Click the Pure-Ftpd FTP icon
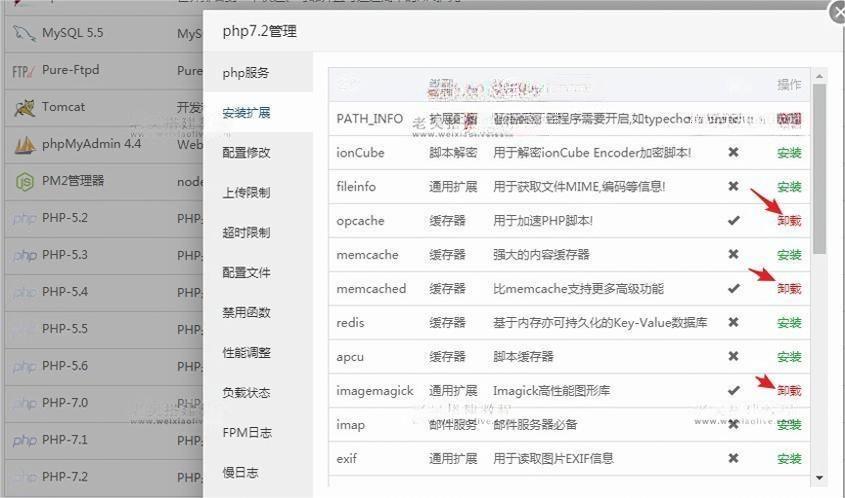This screenshot has width=845, height=498. (23, 71)
